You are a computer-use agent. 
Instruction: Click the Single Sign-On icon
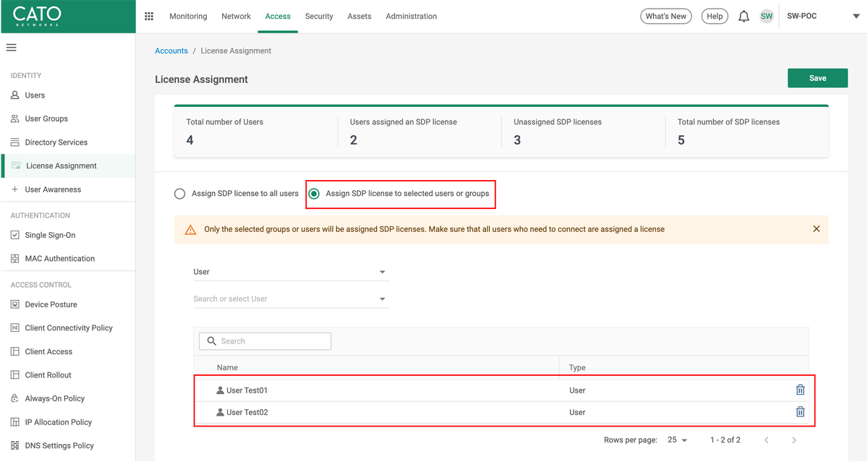(x=15, y=235)
